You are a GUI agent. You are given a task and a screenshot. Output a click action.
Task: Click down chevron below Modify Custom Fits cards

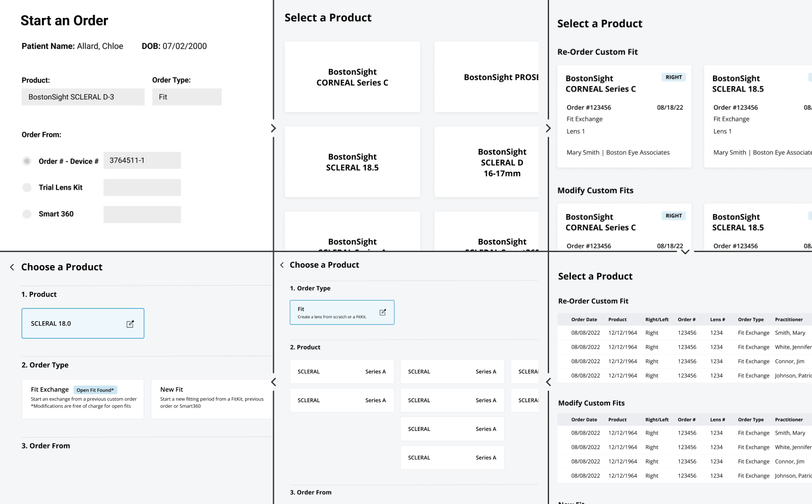(x=685, y=252)
